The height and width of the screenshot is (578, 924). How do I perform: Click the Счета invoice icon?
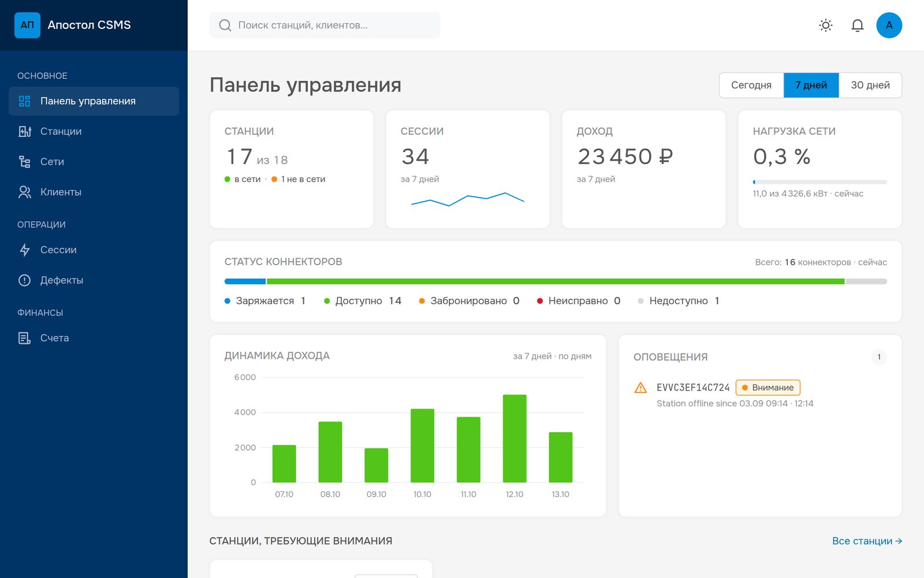pyautogui.click(x=24, y=338)
